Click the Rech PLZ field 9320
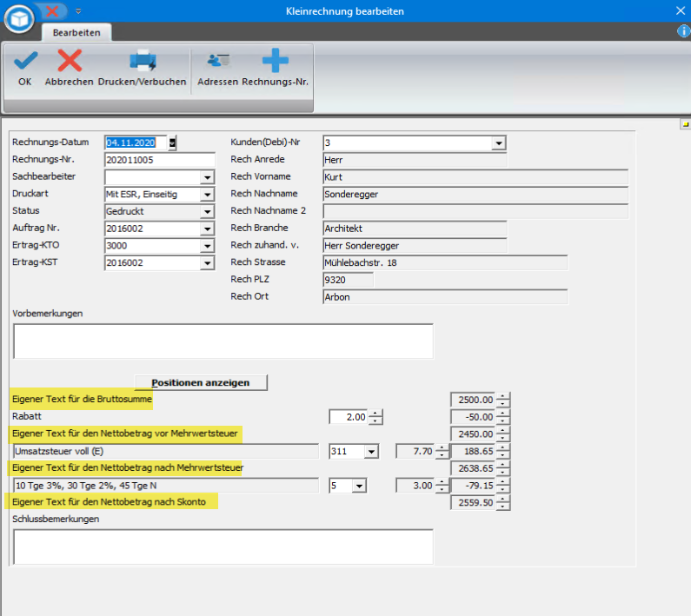The height and width of the screenshot is (616, 691). tap(349, 281)
